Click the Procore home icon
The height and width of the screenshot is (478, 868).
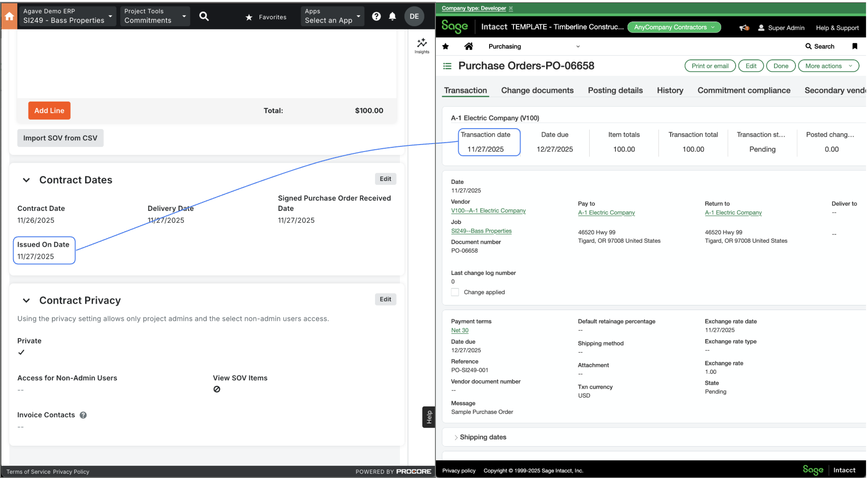(x=9, y=16)
